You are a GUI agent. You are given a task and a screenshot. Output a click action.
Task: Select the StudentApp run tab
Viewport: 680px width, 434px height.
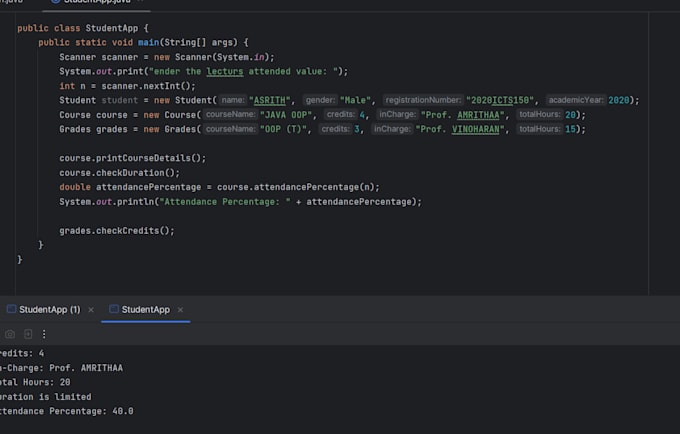(x=140, y=310)
